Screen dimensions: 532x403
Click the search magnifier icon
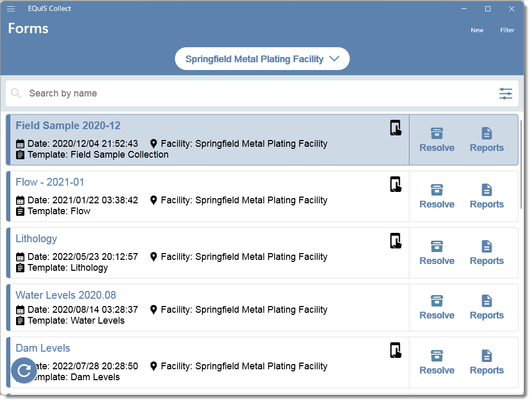[x=16, y=93]
